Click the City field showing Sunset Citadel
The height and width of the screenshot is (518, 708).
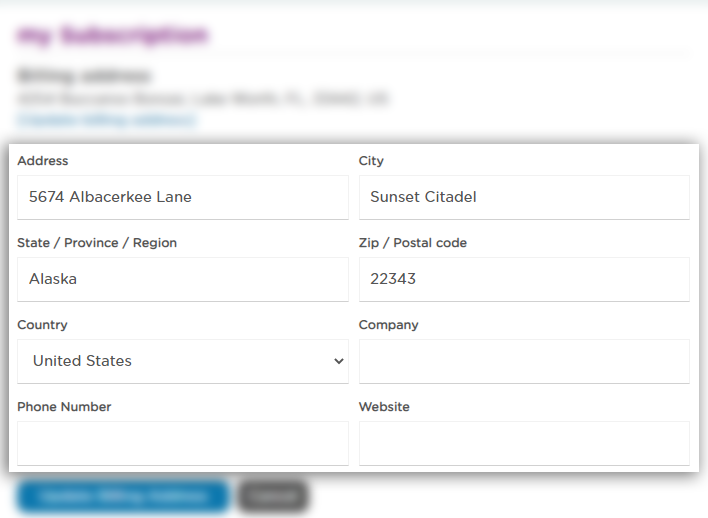coord(523,198)
